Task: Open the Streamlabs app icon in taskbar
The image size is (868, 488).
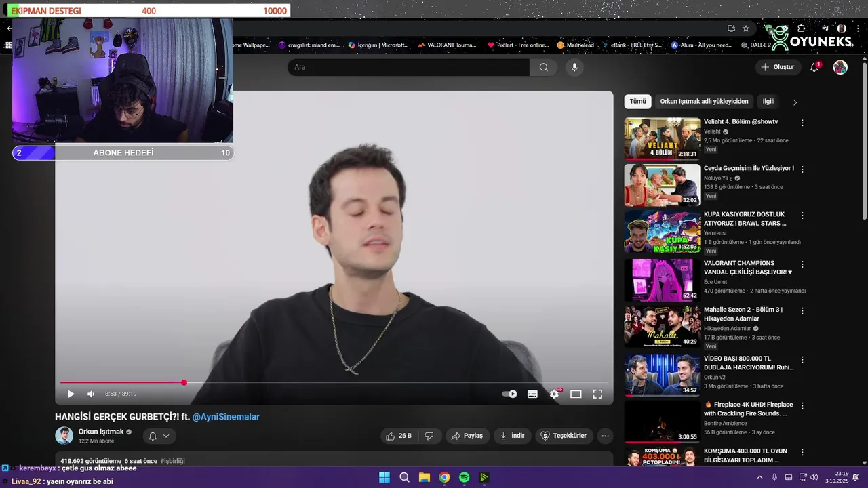Action: [x=484, y=477]
